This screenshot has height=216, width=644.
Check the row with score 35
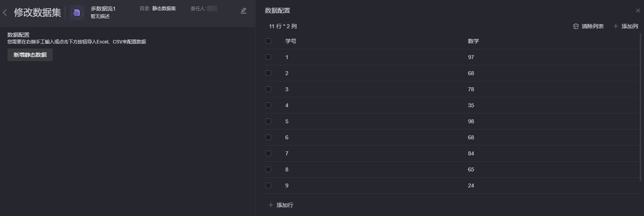click(x=268, y=105)
